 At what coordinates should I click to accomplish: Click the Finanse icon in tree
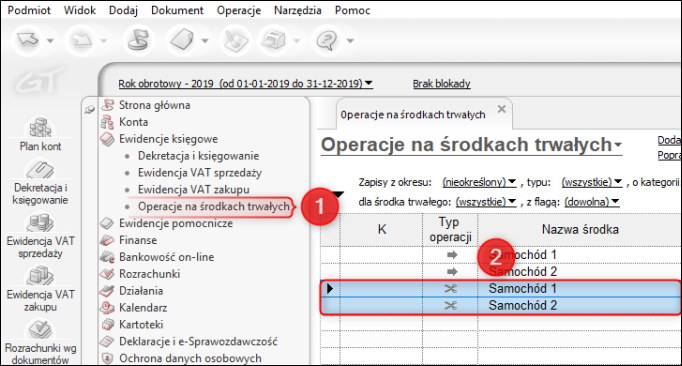(107, 240)
